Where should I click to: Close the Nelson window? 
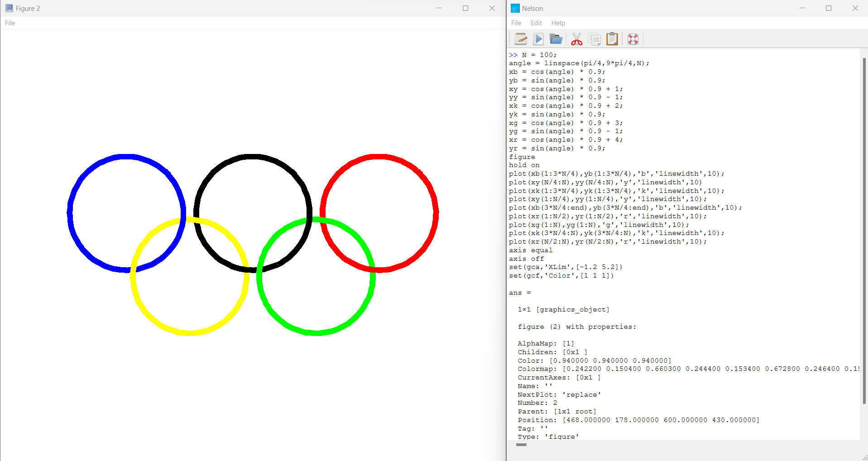click(x=855, y=8)
